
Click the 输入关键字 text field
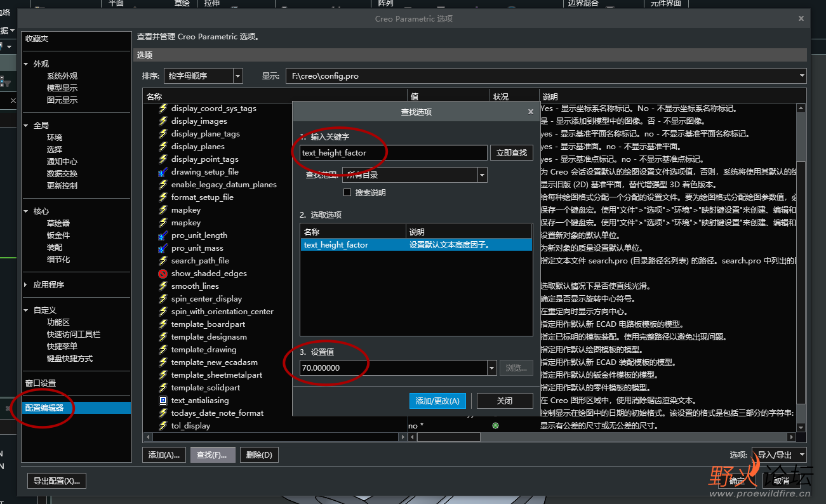(x=394, y=153)
